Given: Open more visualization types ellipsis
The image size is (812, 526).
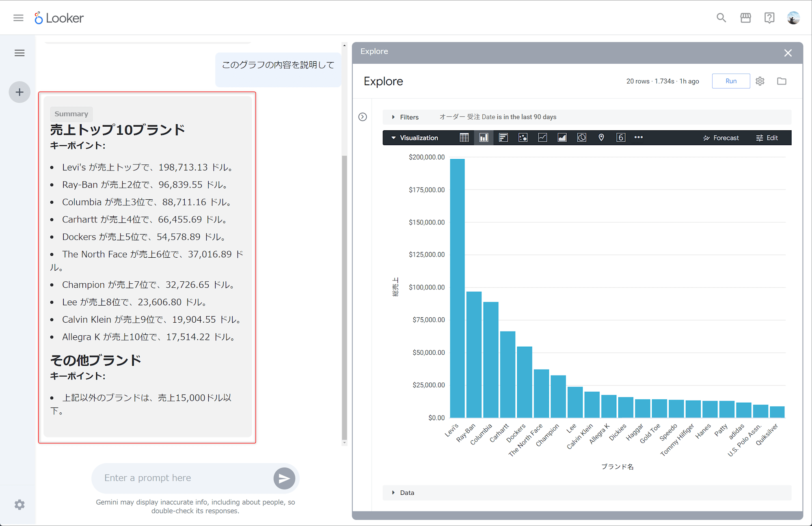Looking at the screenshot, I should coord(639,137).
